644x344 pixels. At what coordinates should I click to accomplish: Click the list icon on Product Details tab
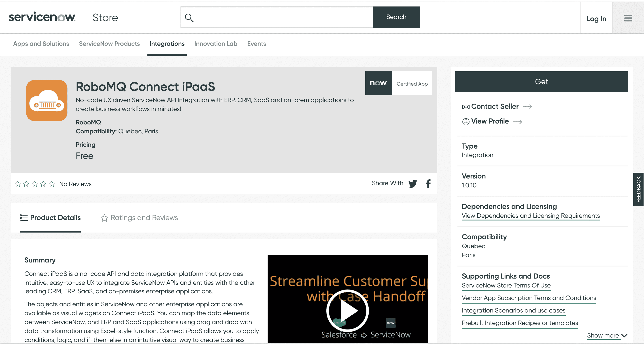[24, 218]
